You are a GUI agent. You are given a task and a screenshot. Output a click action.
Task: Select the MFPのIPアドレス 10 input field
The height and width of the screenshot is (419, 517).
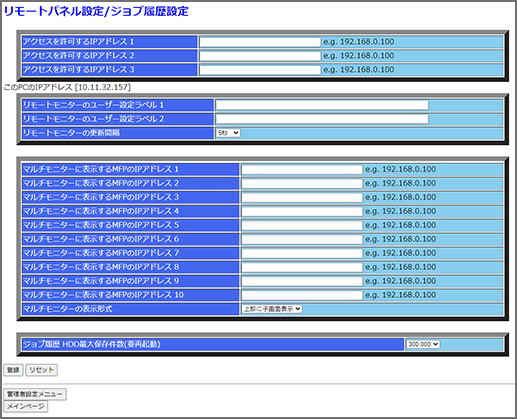302,296
